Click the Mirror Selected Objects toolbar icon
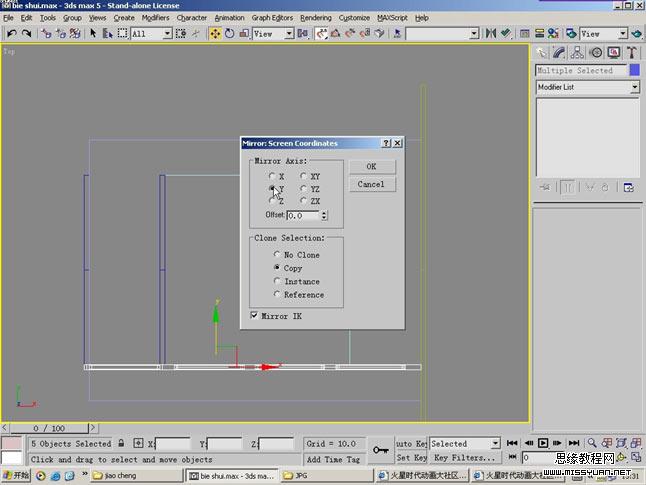 click(x=490, y=33)
